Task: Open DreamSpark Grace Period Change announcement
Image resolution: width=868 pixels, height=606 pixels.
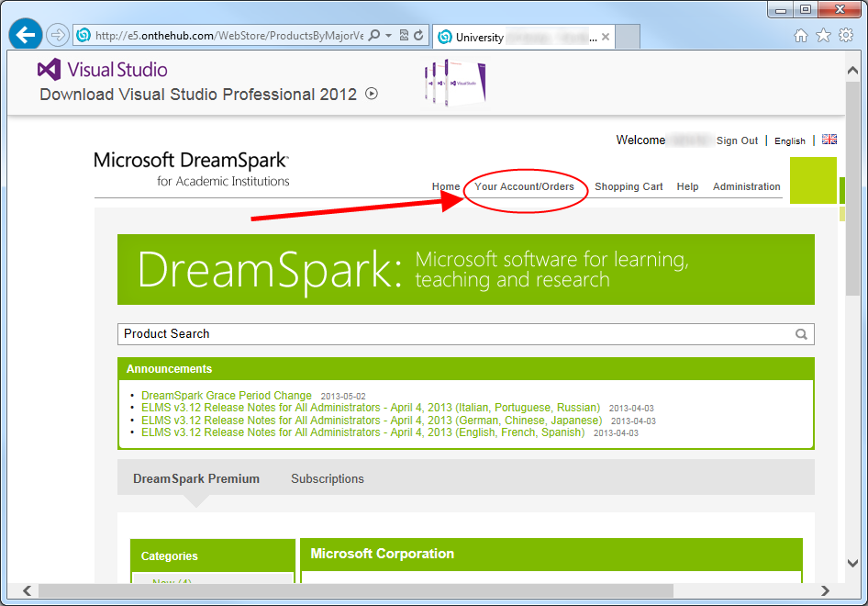Action: [x=227, y=396]
